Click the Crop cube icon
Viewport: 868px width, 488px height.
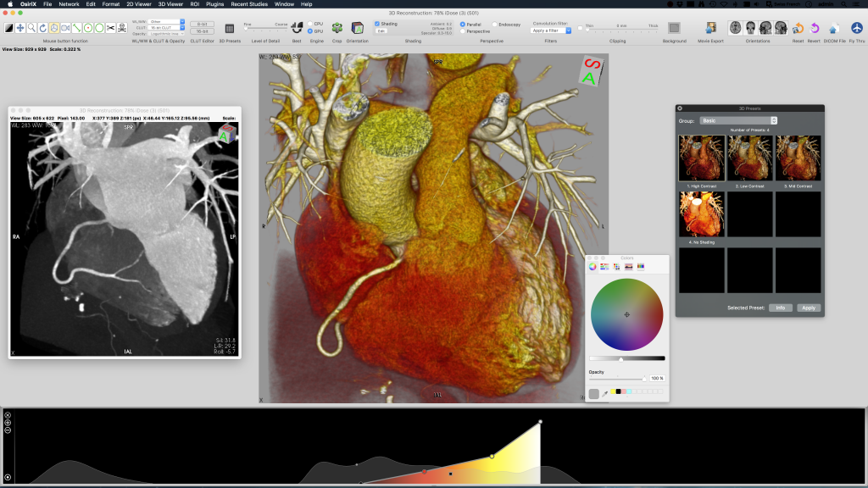tap(337, 28)
